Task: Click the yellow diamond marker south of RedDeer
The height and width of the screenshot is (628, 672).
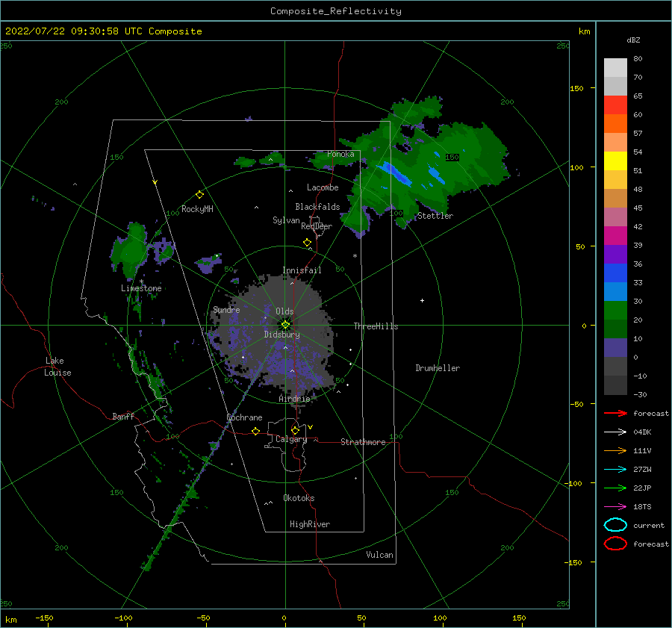Action: click(307, 243)
